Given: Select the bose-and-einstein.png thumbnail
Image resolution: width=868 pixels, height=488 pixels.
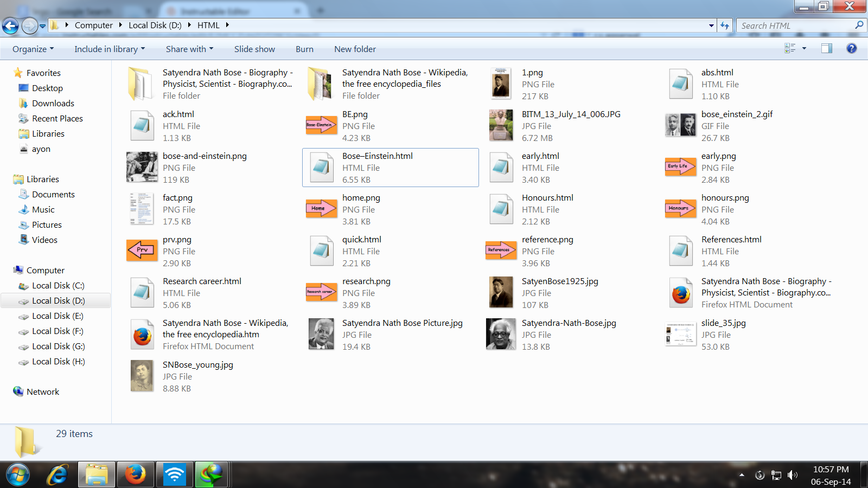Looking at the screenshot, I should (x=142, y=167).
